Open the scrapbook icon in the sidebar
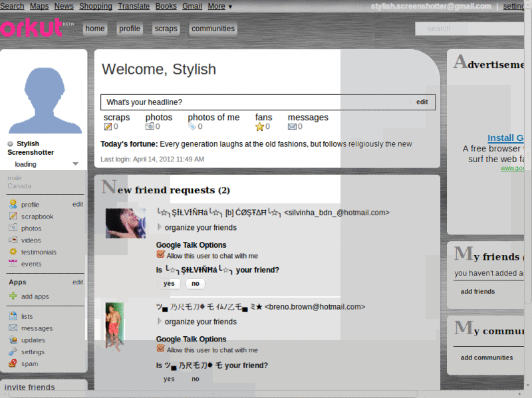 tap(13, 216)
